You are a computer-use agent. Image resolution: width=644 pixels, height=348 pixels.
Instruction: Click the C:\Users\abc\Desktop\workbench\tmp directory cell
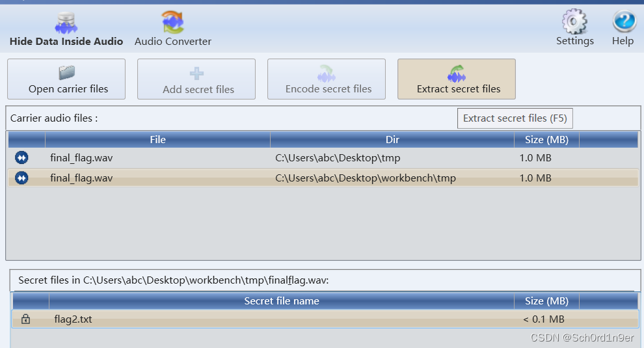tap(366, 178)
